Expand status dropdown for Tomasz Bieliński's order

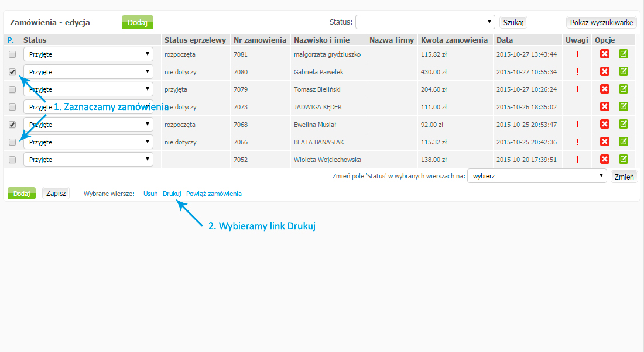[x=88, y=89]
